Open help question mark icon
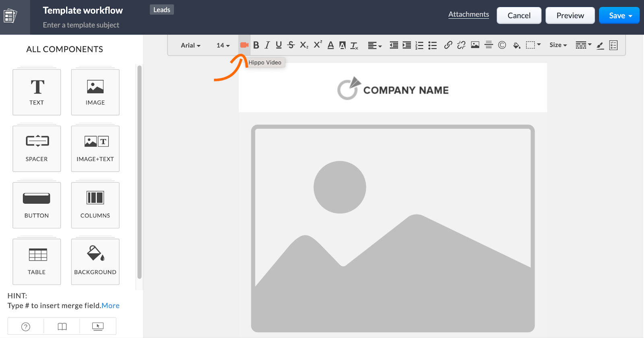 26,326
